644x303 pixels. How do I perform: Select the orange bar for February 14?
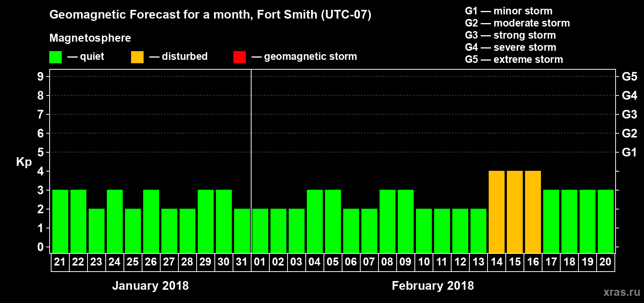(x=497, y=212)
